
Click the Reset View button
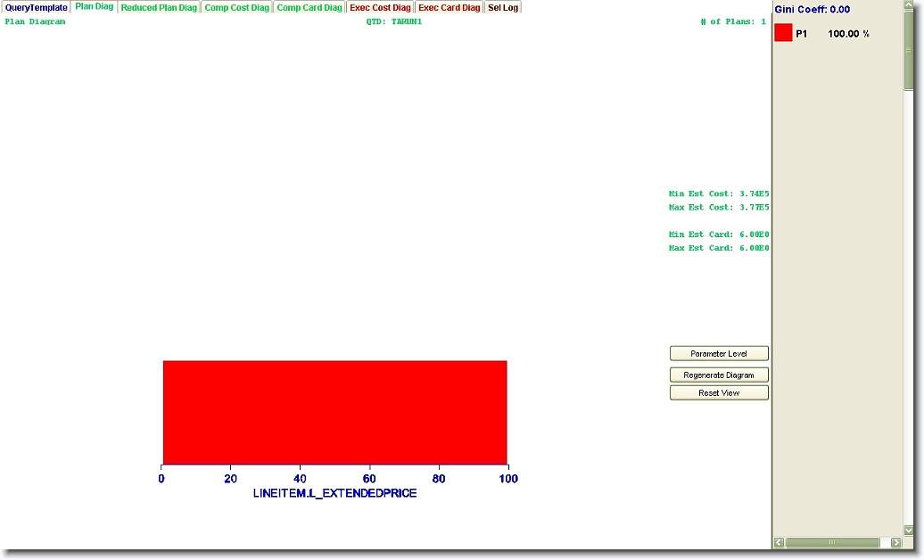click(719, 393)
